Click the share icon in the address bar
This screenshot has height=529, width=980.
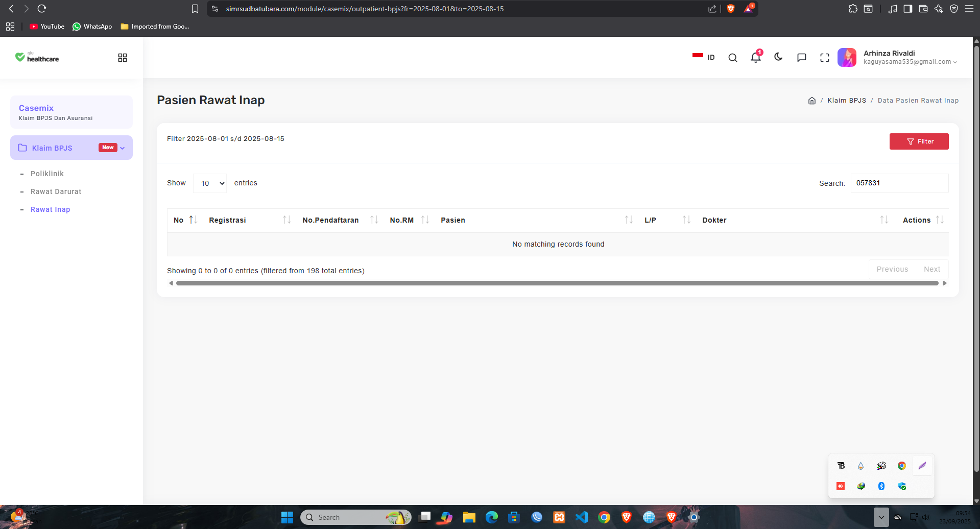712,9
